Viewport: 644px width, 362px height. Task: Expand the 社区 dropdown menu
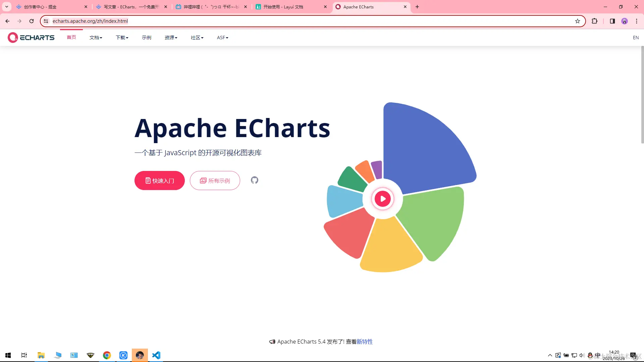point(197,38)
